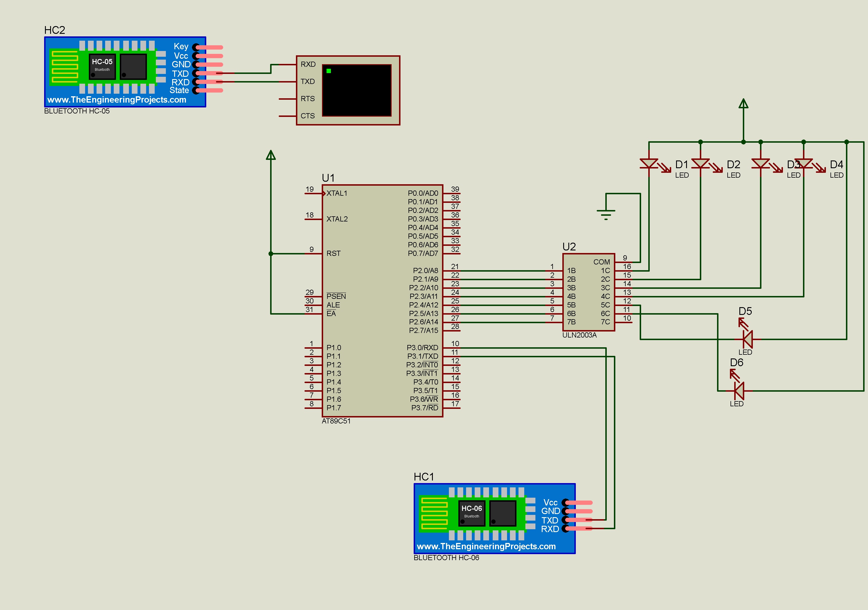The width and height of the screenshot is (868, 610).
Task: Click the virtual terminal black screen
Action: [x=356, y=90]
